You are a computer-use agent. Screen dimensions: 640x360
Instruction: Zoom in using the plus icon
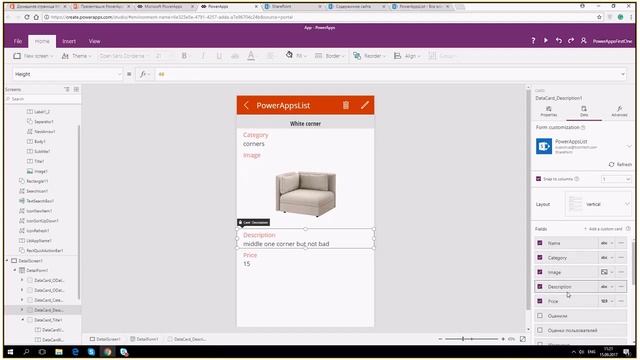[x=502, y=339]
